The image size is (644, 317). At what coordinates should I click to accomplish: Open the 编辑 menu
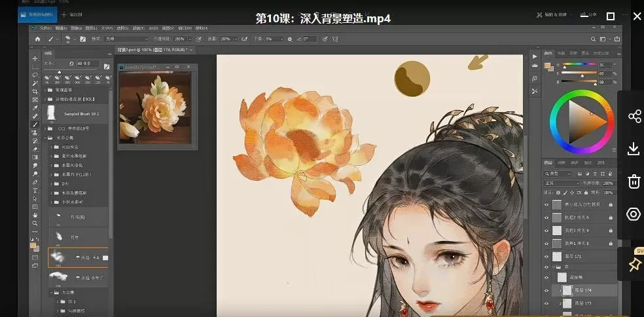tap(60, 28)
